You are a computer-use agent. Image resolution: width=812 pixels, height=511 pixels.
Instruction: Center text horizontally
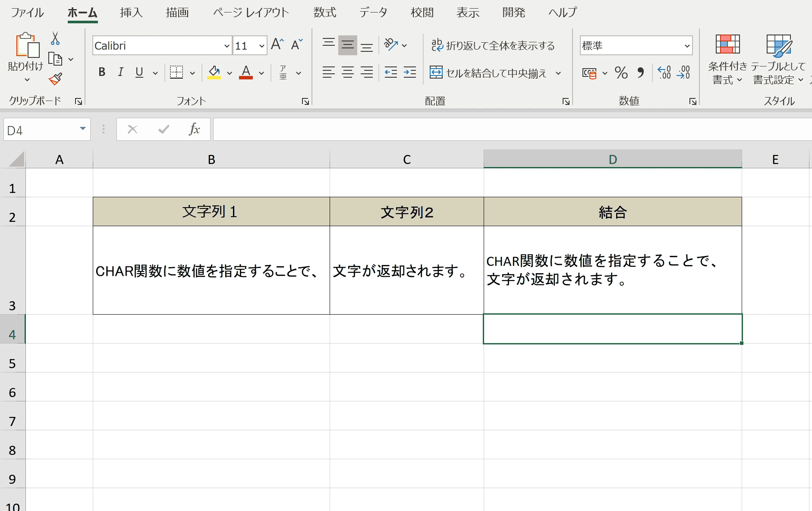[x=348, y=72]
